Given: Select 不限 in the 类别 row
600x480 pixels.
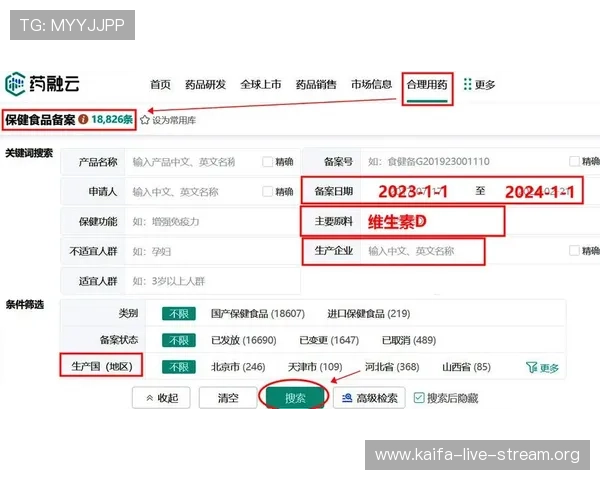Looking at the screenshot, I should pos(179,314).
